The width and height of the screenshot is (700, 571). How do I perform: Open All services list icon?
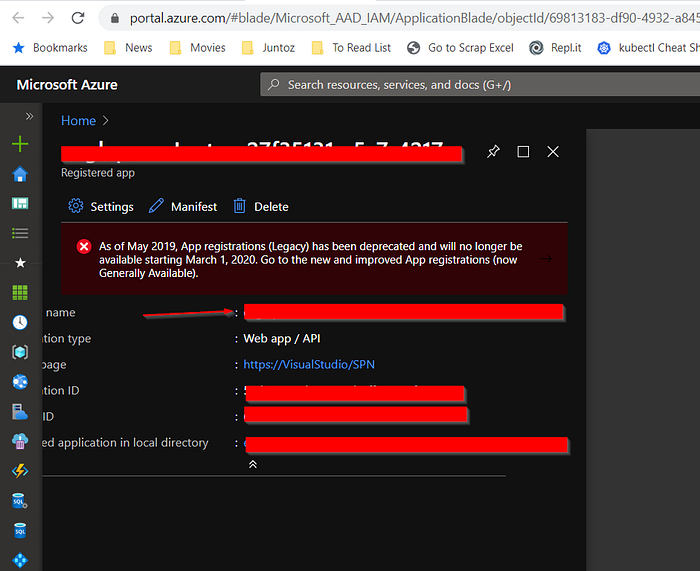click(20, 233)
